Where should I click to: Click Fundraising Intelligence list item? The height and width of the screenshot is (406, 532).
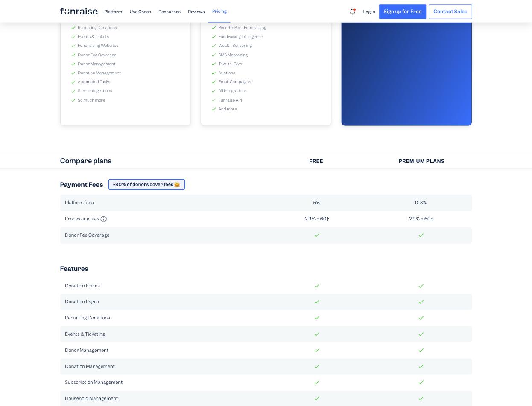240,37
